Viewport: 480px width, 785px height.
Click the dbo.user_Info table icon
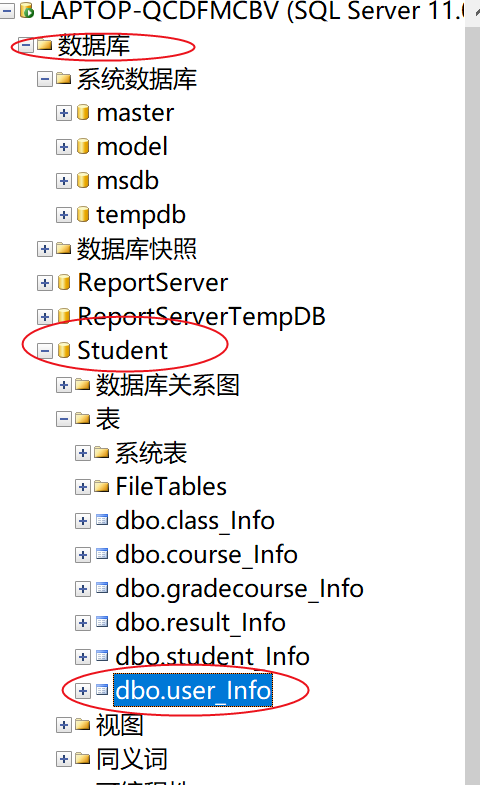(102, 690)
